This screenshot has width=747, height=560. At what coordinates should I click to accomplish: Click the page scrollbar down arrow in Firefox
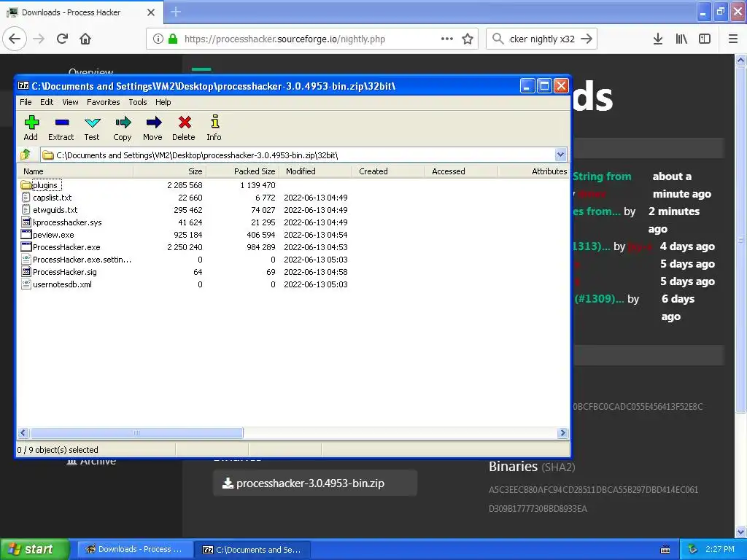coord(740,532)
